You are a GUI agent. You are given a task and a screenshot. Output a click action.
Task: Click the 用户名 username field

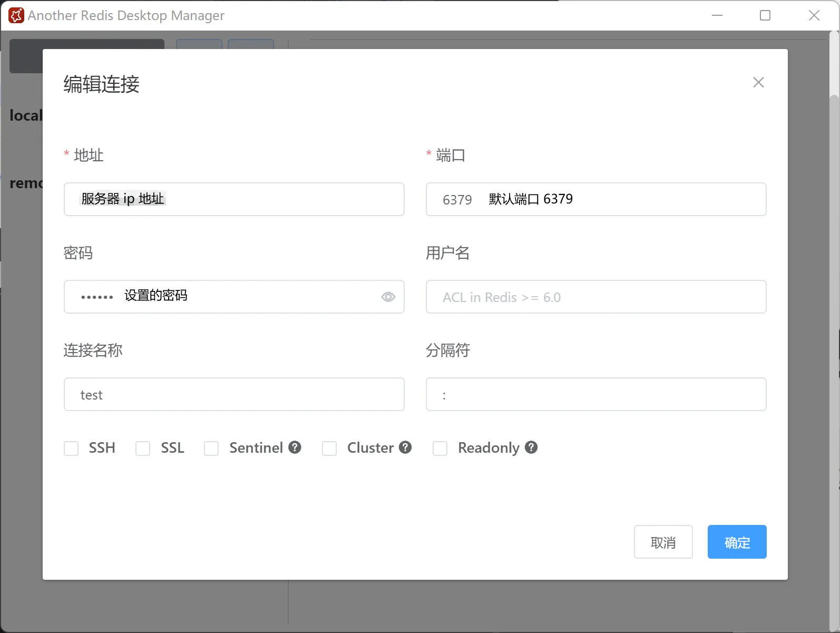[x=595, y=297]
